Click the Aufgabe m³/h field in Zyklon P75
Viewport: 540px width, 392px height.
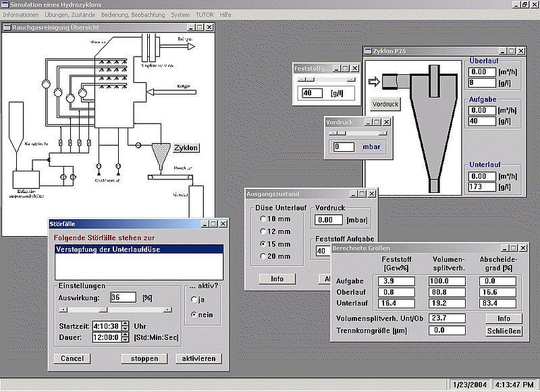point(482,111)
